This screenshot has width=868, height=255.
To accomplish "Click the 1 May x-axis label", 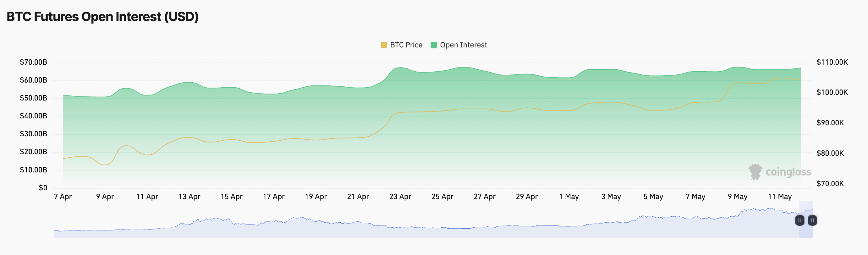I will pos(569,196).
